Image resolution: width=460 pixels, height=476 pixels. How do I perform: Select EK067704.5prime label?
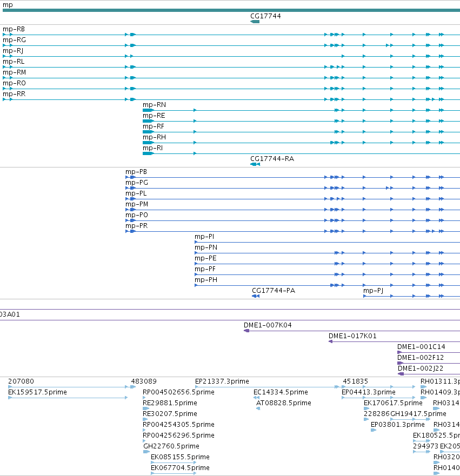click(180, 468)
